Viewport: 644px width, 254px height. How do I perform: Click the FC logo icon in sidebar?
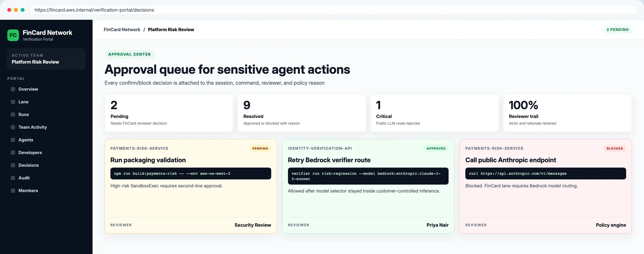[x=13, y=35]
